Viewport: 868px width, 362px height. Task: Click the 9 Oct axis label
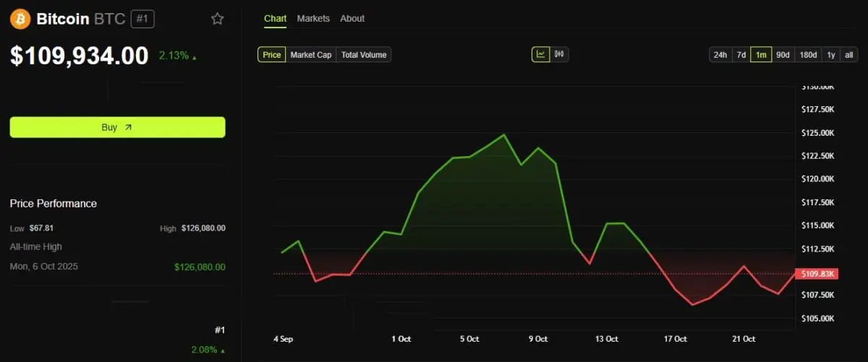click(537, 339)
